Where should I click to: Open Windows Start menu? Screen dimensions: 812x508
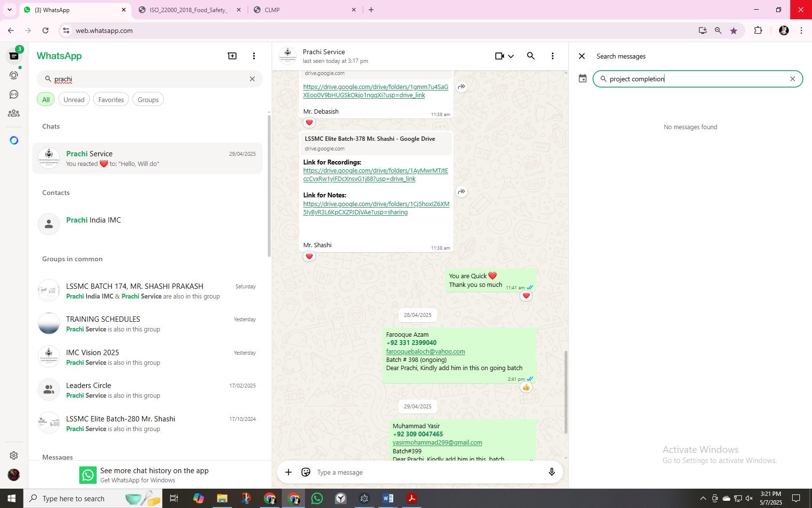click(x=12, y=498)
